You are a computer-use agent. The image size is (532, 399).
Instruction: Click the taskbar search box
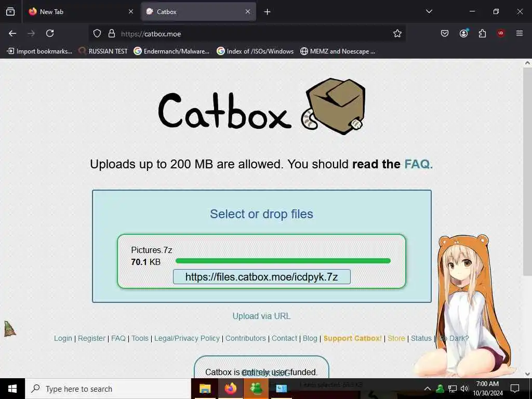tap(108, 389)
